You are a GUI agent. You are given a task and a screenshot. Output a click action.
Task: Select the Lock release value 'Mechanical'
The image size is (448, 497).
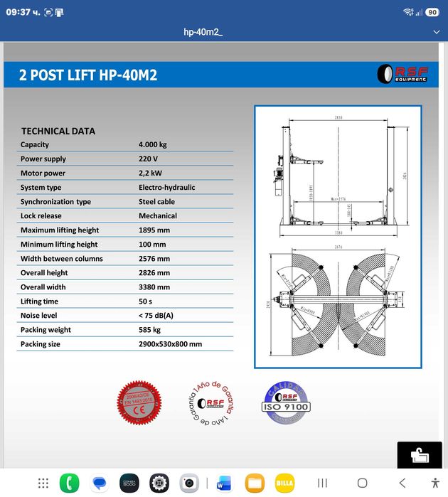coord(158,216)
